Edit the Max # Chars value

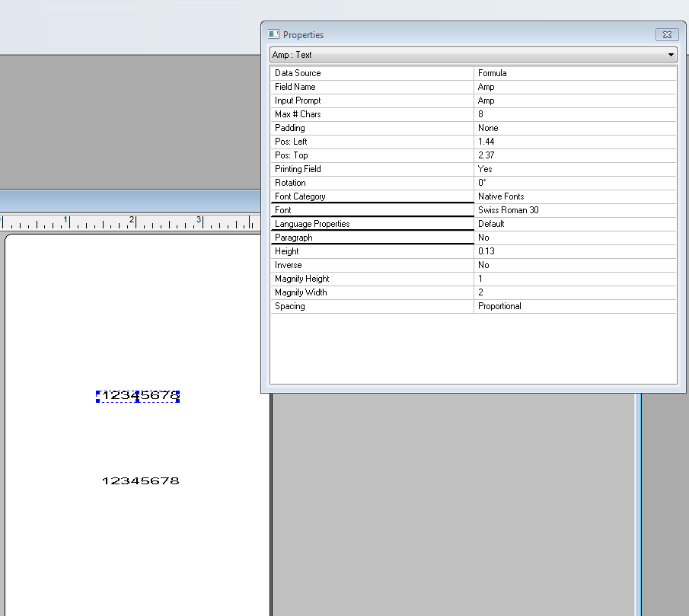(575, 114)
